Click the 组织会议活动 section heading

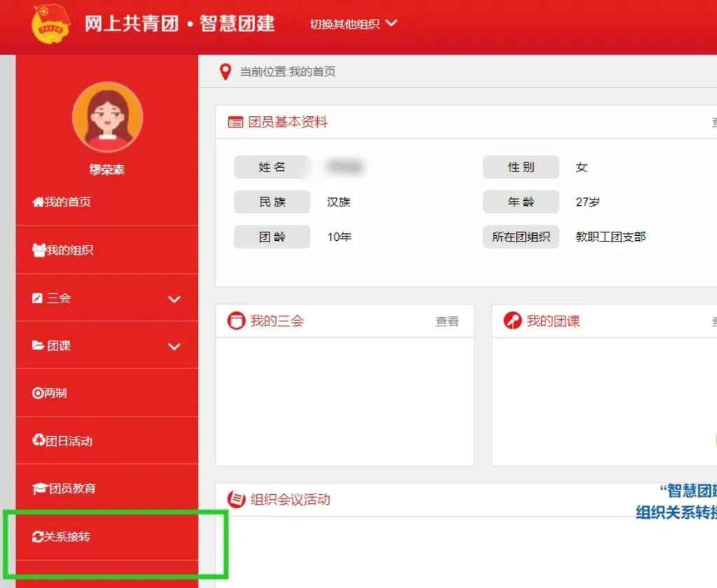pyautogui.click(x=291, y=499)
